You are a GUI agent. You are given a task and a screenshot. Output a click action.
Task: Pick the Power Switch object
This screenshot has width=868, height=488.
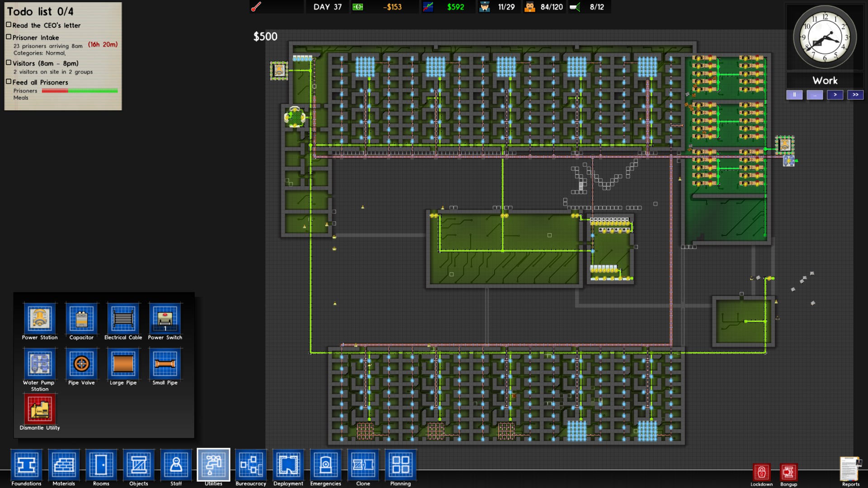pyautogui.click(x=165, y=319)
